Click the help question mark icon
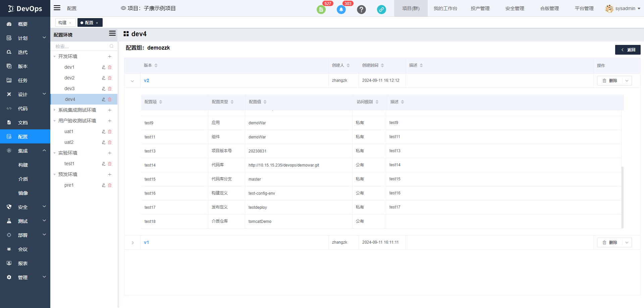Viewport: 644px width, 308px height. coord(361,9)
